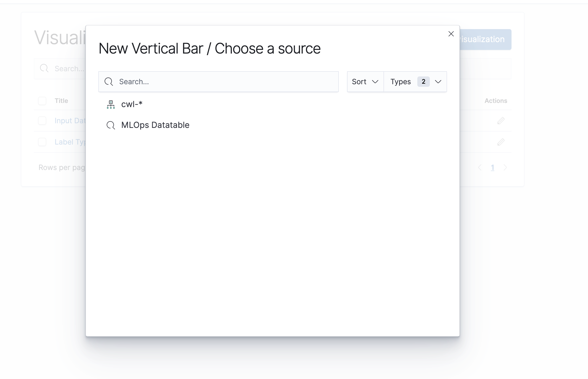Tick the Input Dat row checkbox

pyautogui.click(x=42, y=121)
